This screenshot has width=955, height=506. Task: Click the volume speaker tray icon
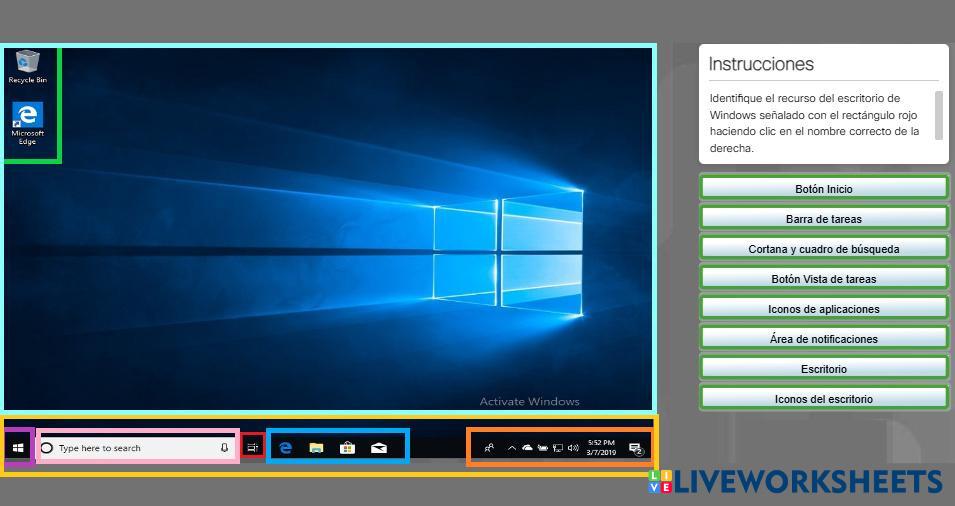click(x=573, y=448)
